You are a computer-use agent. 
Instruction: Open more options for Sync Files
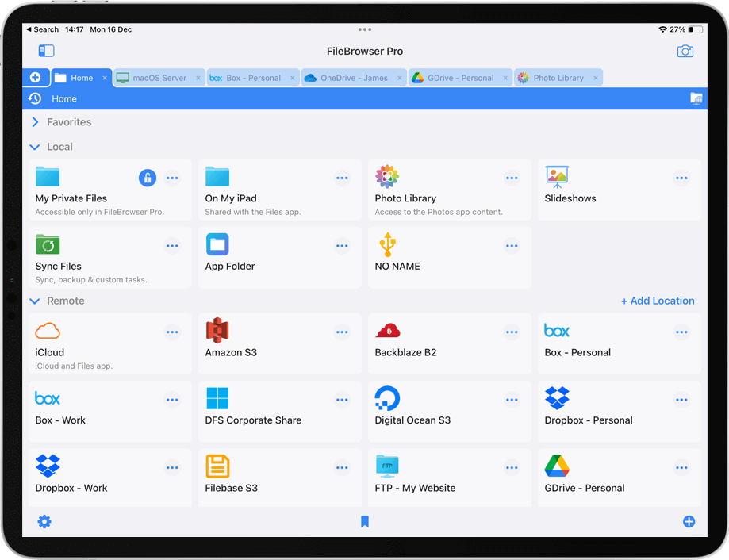tap(172, 246)
